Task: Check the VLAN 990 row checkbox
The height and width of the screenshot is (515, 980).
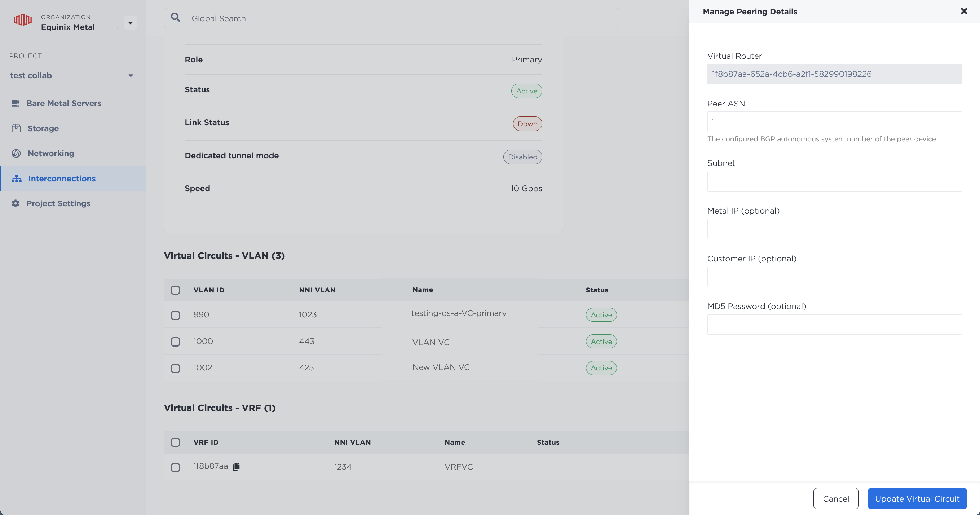Action: pyautogui.click(x=175, y=316)
